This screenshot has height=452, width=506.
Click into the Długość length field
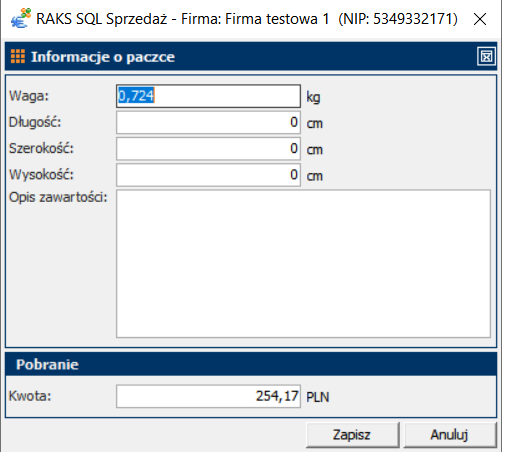pyautogui.click(x=208, y=122)
